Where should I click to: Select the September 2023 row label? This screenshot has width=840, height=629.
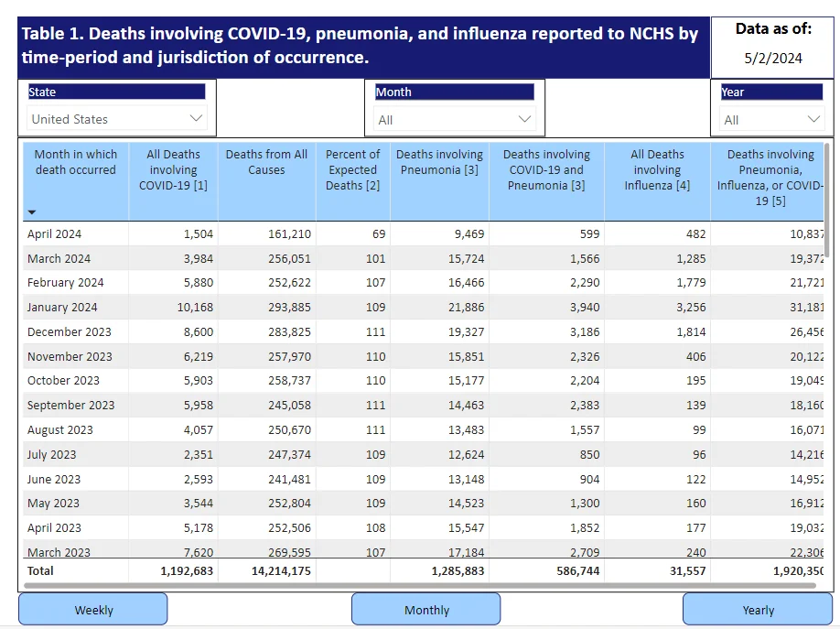[x=70, y=406]
